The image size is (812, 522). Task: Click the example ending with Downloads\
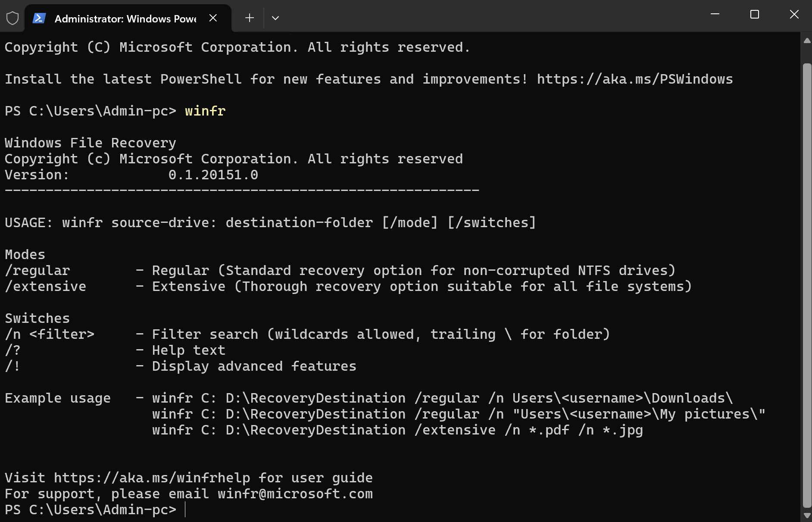pos(443,398)
